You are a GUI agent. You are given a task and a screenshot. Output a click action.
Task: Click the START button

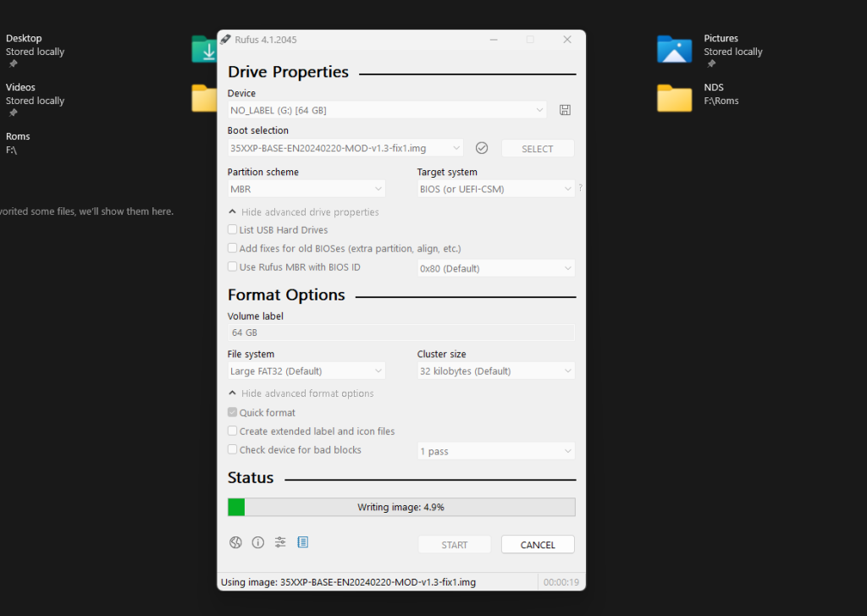coord(455,545)
